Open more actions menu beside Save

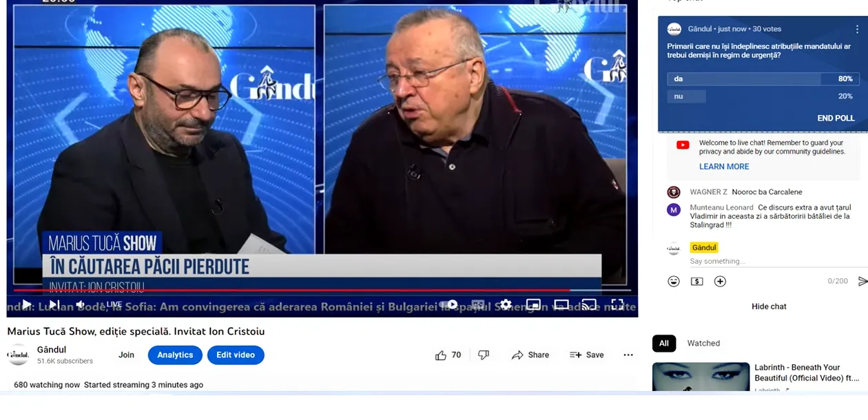[x=628, y=355]
